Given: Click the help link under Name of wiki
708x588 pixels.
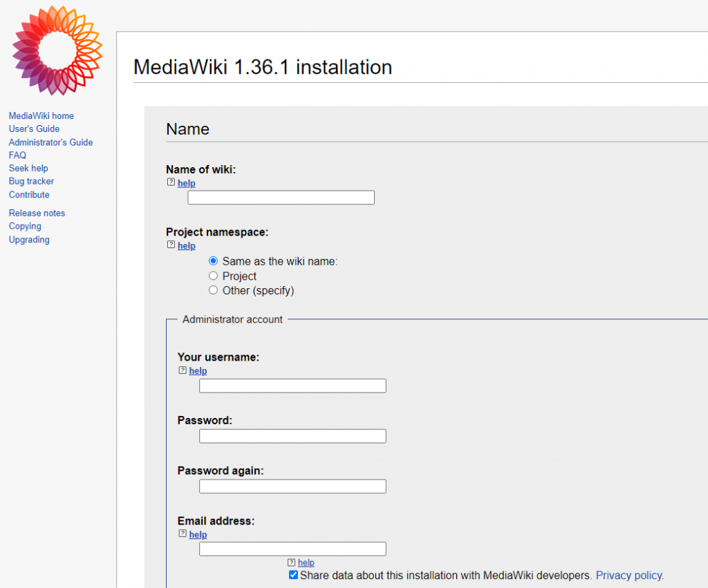Looking at the screenshot, I should (186, 182).
